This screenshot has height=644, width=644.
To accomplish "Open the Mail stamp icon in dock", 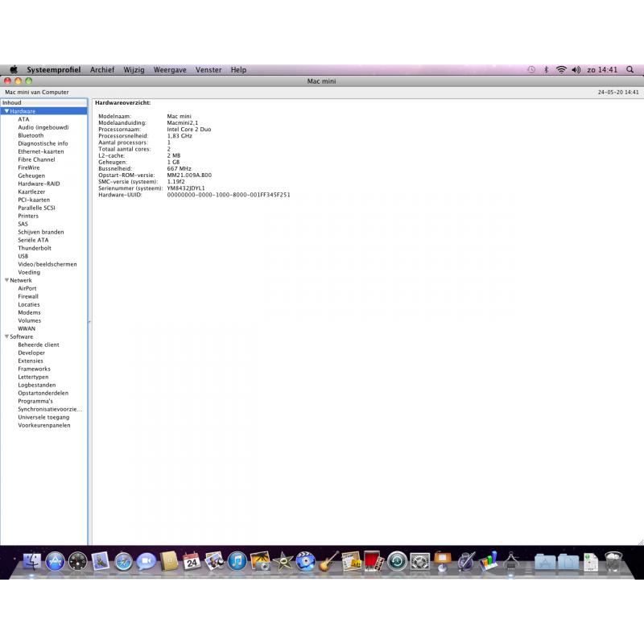I will point(101,561).
